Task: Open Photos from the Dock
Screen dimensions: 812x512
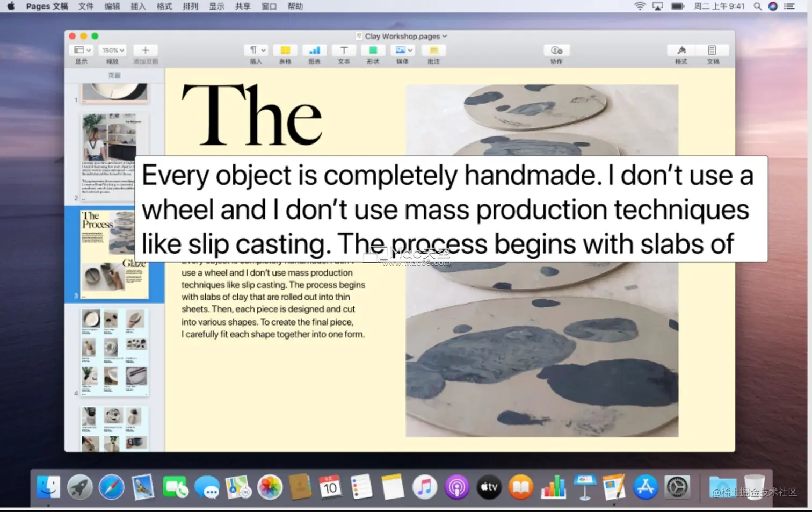Action: click(270, 487)
